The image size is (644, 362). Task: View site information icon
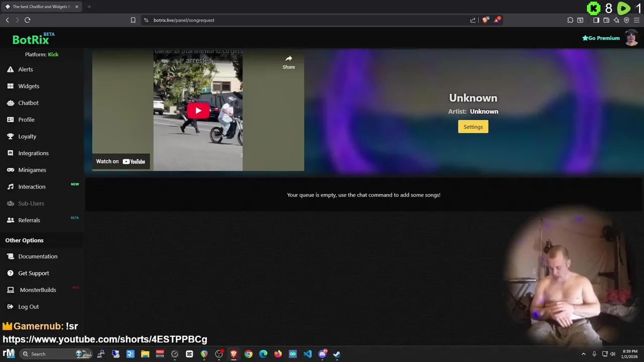(146, 20)
